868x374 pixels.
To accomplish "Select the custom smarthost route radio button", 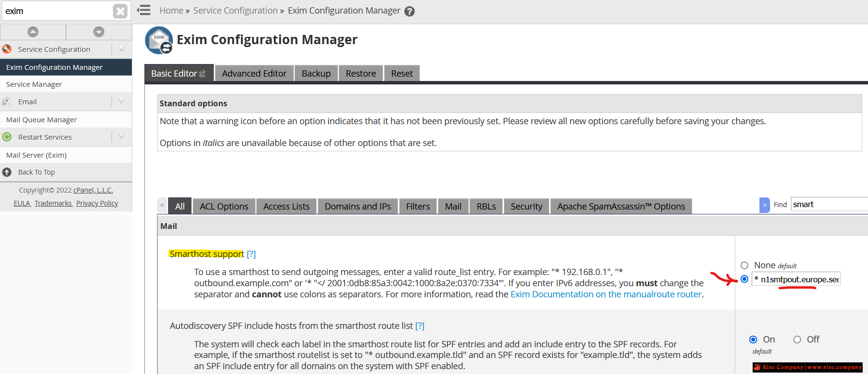I will 744,279.
